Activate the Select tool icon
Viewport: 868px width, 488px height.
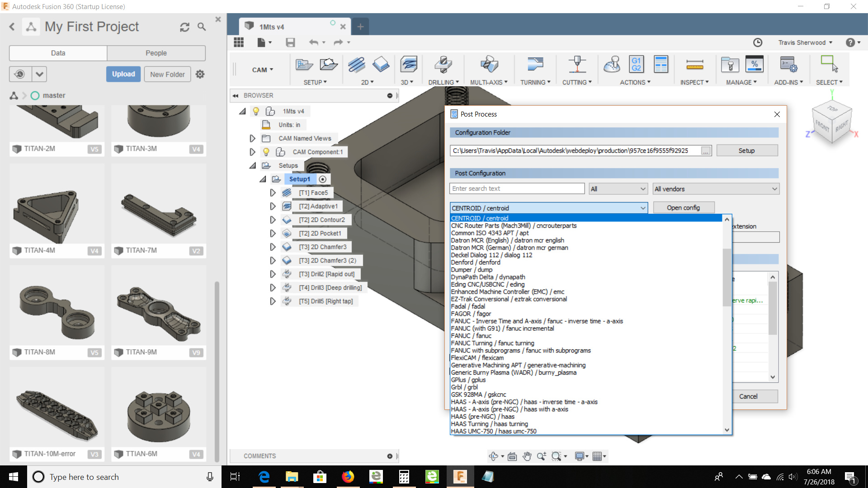[829, 64]
